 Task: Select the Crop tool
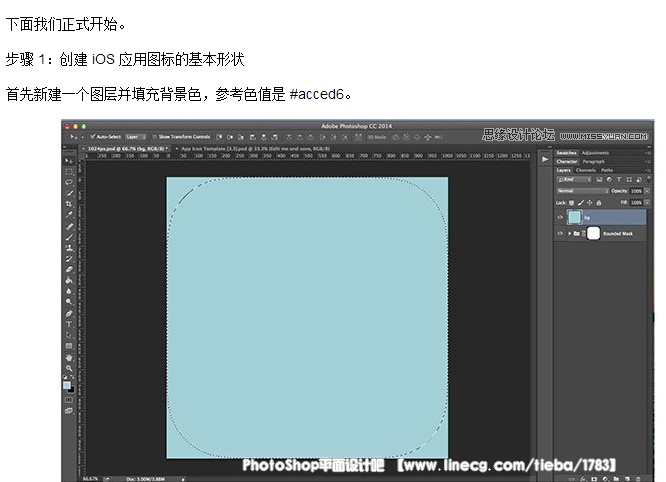[x=69, y=204]
